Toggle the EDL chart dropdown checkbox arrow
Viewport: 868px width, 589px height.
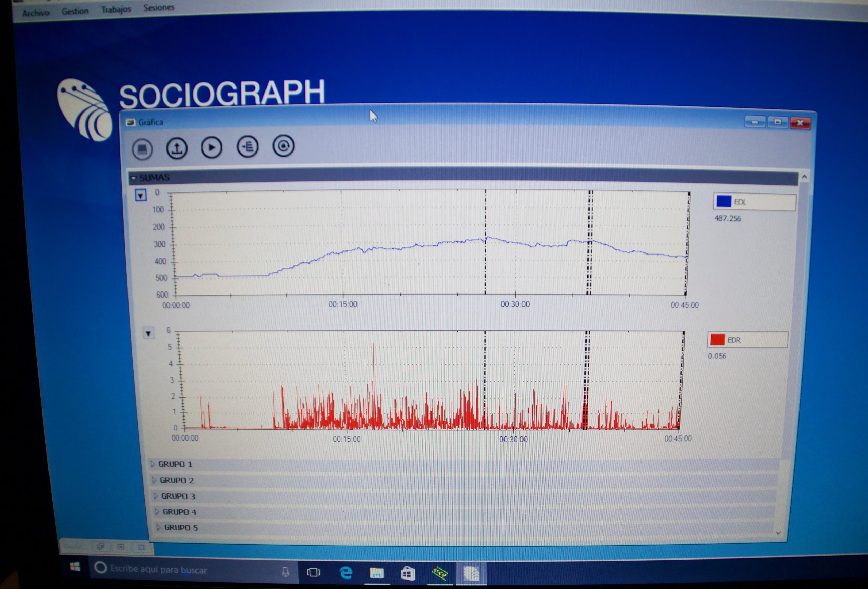(x=140, y=195)
